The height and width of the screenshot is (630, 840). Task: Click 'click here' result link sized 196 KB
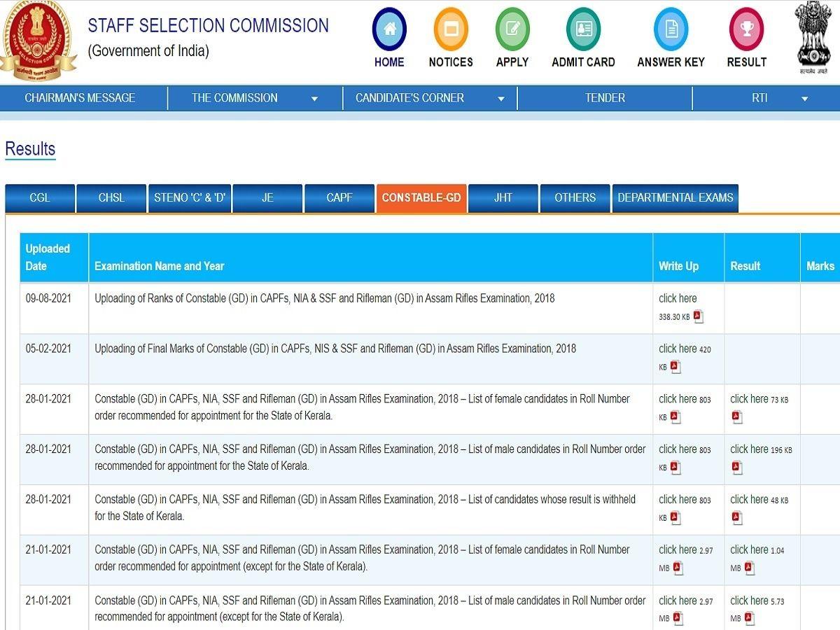coord(749,449)
